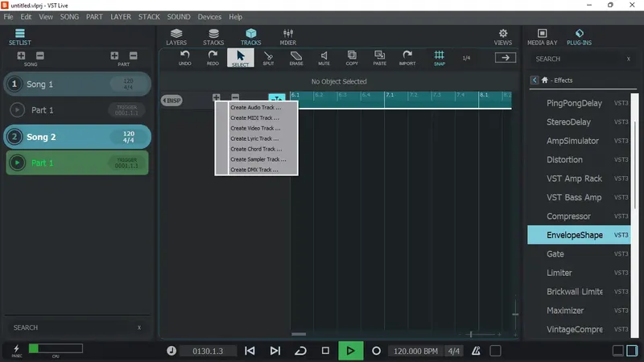
Task: Open the 1/4 snap value selector
Action: click(466, 58)
